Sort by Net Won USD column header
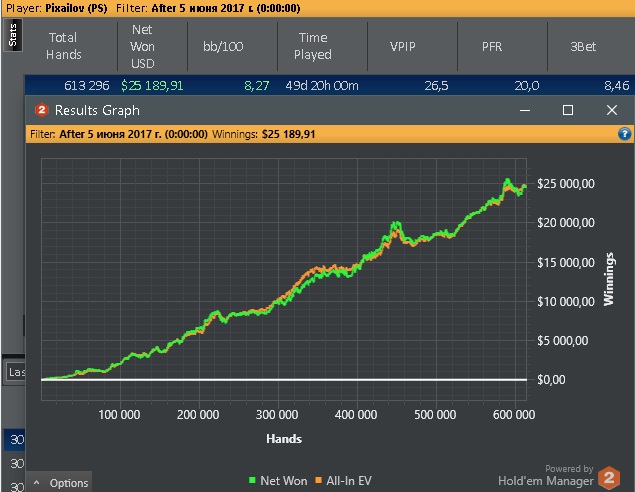This screenshot has width=635, height=492. (x=143, y=46)
